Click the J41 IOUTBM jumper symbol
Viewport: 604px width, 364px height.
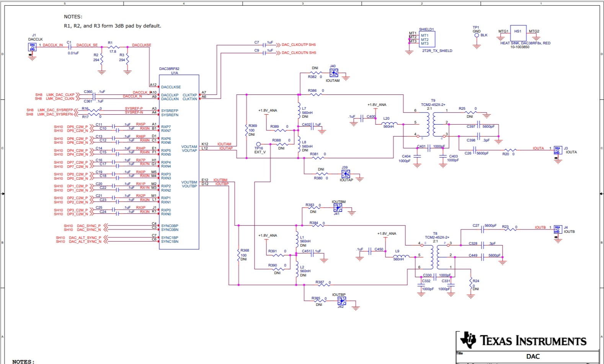[338, 208]
